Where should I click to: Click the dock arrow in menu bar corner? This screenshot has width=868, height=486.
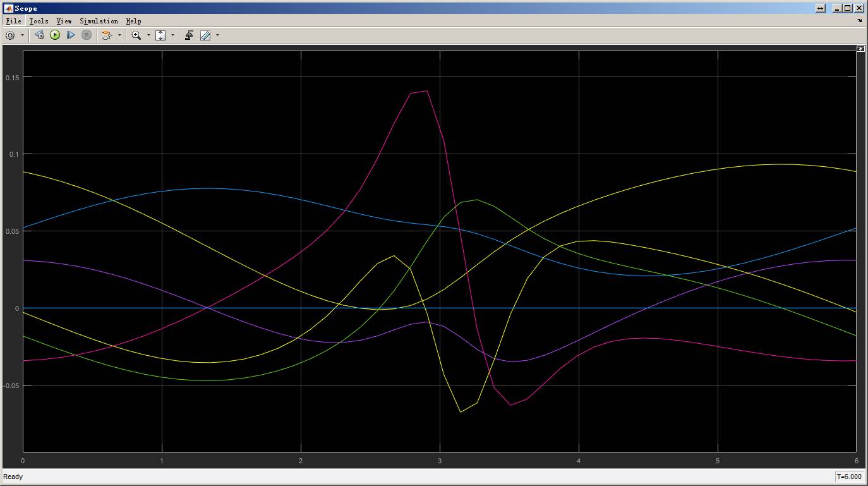(859, 21)
